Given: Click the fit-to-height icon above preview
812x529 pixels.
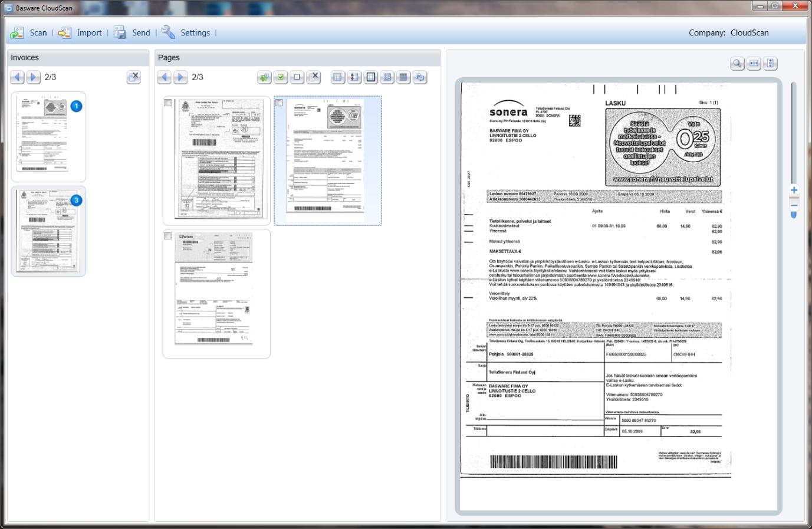Looking at the screenshot, I should click(x=770, y=64).
